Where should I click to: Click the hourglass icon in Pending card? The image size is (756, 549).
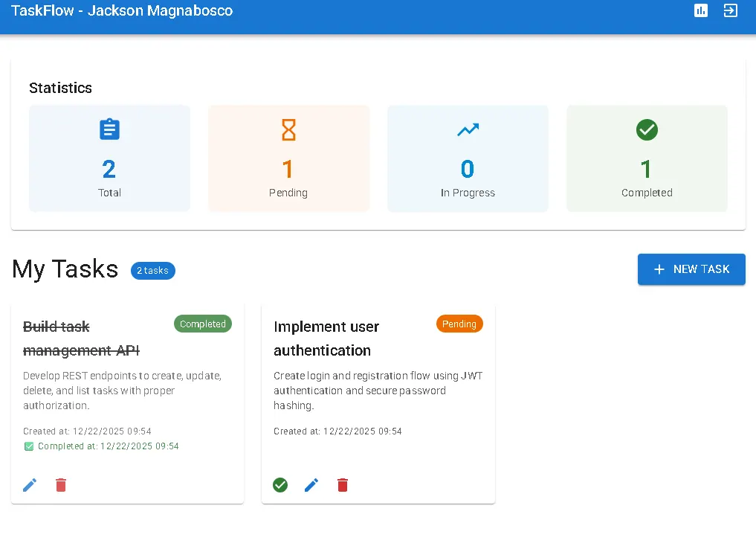tap(288, 129)
